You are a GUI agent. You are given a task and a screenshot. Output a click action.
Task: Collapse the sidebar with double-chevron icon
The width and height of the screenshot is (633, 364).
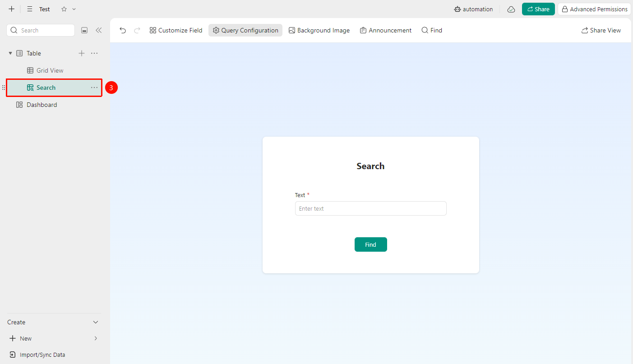[x=98, y=30]
